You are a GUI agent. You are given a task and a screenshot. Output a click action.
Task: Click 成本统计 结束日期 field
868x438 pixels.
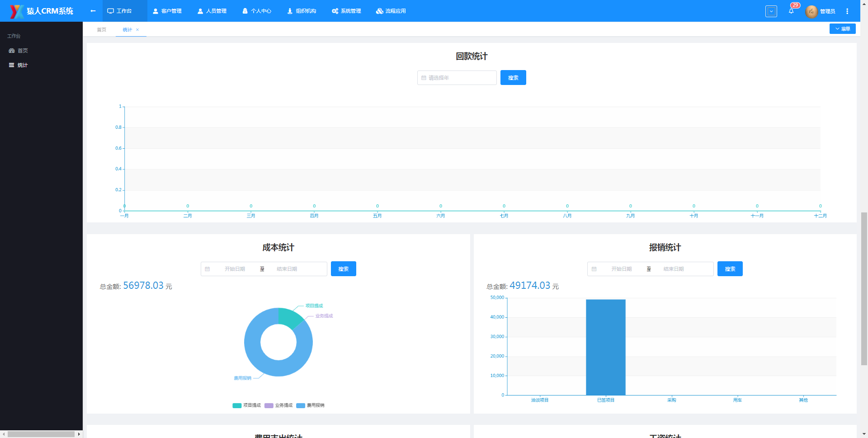pos(287,269)
